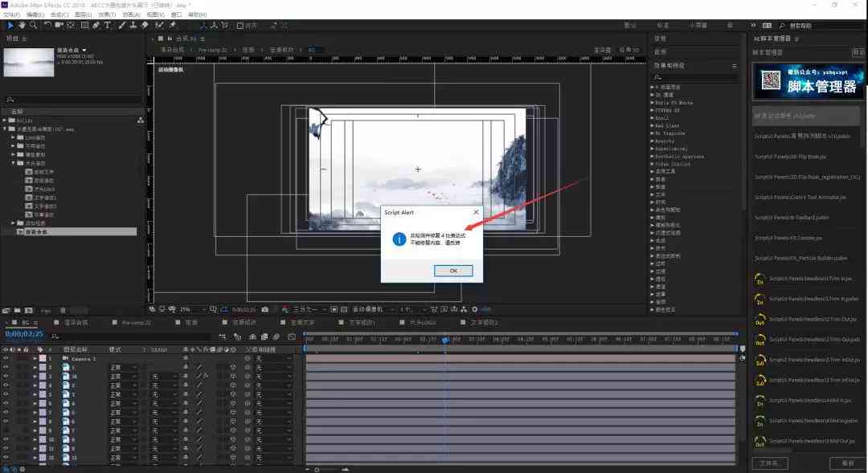Toggle visibility eye of layer 3
The width and height of the screenshot is (868, 473).
[x=6, y=376]
